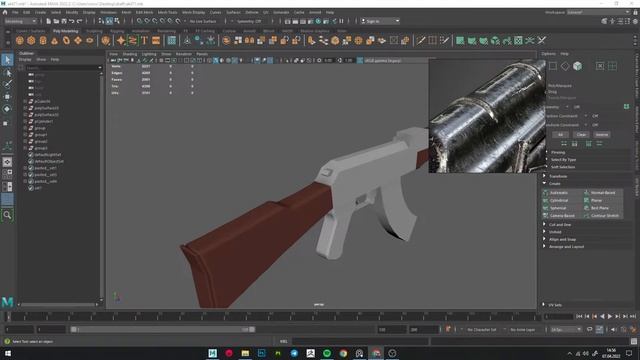The width and height of the screenshot is (640, 360).
Task: Toggle Snap to Grids in status line
Action: point(140,21)
